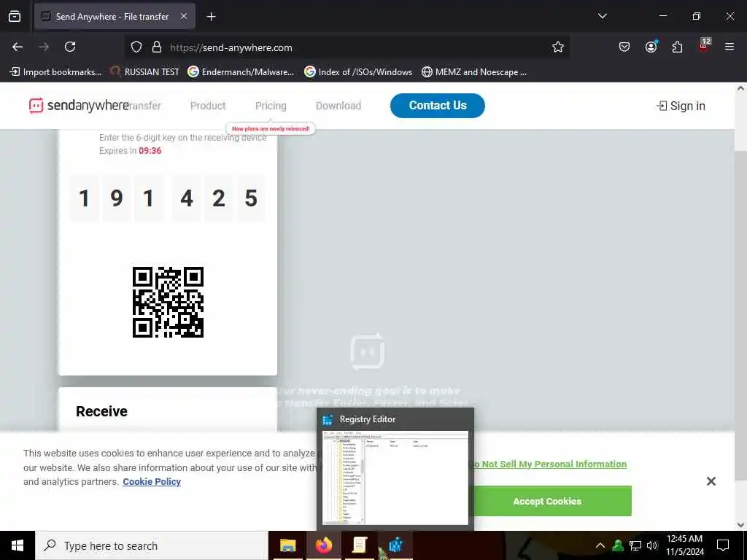Show site security padlock info

[x=156, y=47]
